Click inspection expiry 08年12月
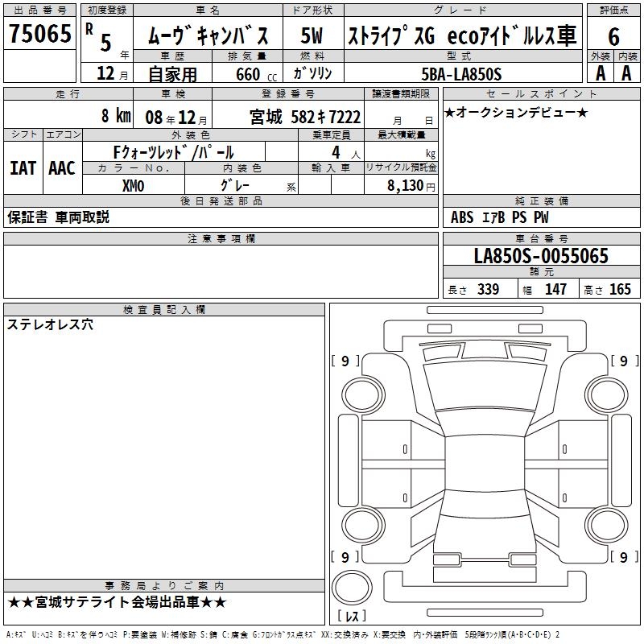This screenshot has width=644, height=644. tap(176, 118)
